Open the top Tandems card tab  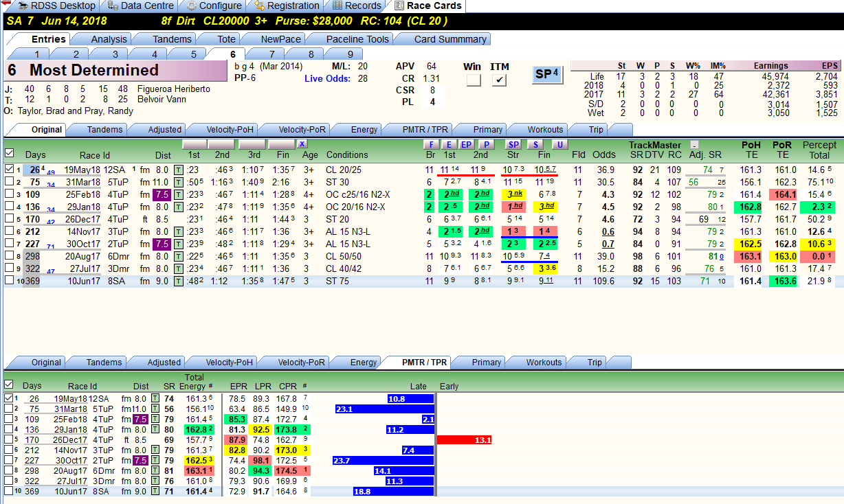172,39
